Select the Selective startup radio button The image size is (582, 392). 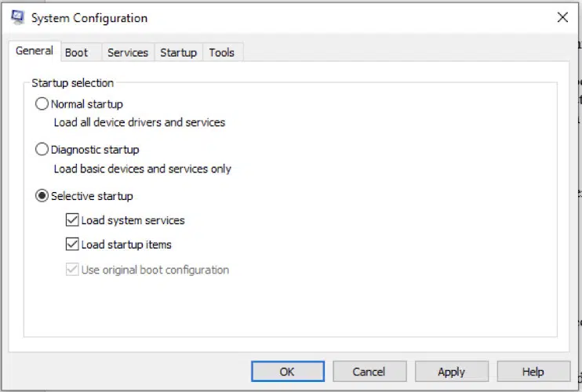click(x=42, y=196)
